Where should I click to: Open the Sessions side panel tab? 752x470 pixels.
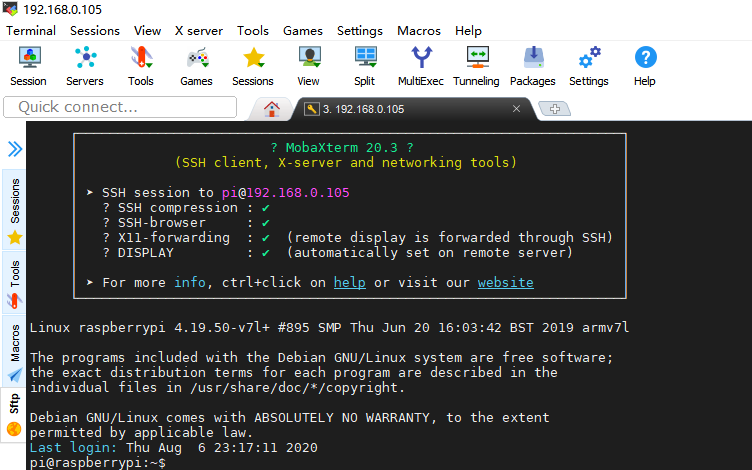tap(15, 210)
